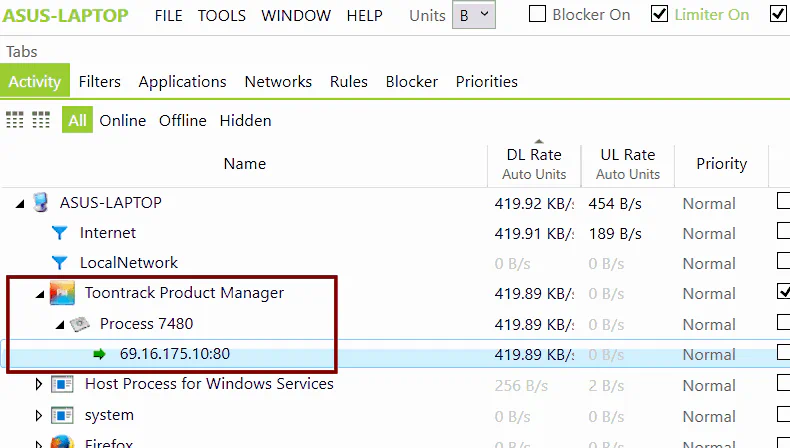Click the LocalNetwork filter funnel icon
Screen dimensions: 790x448
pyautogui.click(x=59, y=263)
